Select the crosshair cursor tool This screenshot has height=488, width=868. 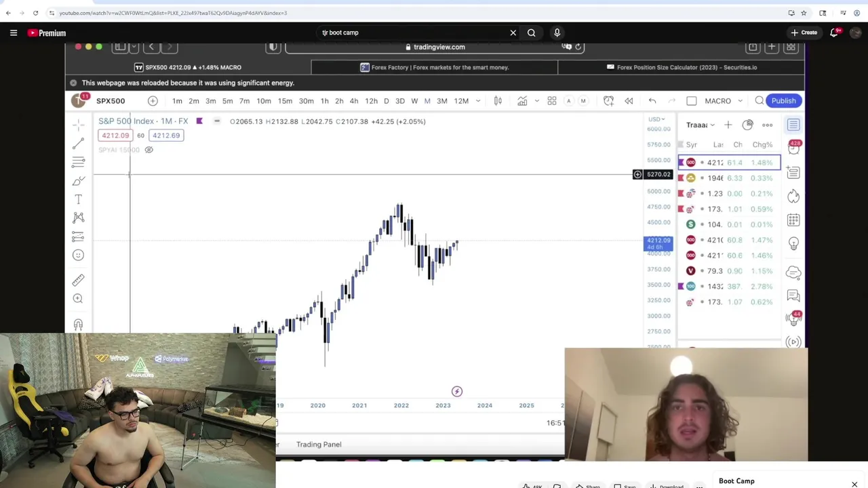click(x=79, y=125)
